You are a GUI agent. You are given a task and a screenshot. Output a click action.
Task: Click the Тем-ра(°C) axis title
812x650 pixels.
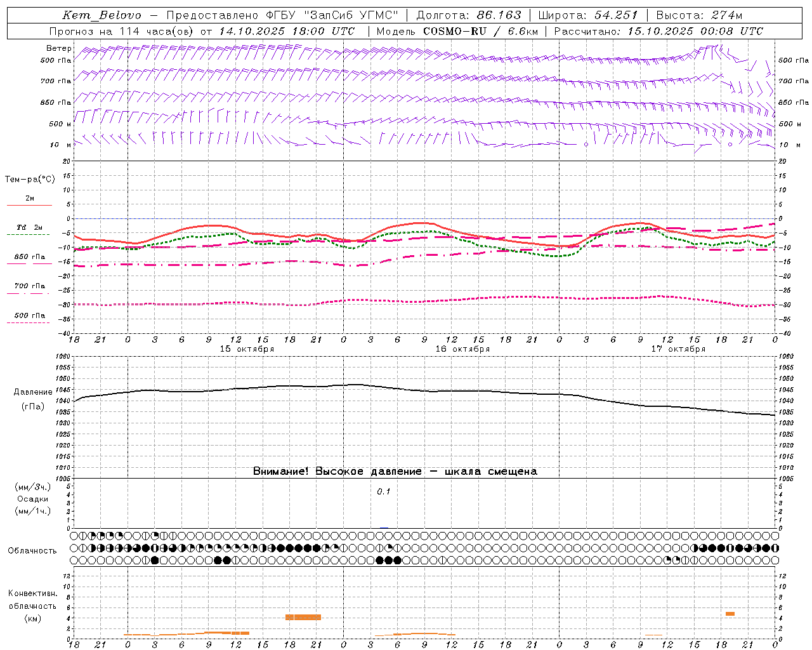(x=30, y=180)
